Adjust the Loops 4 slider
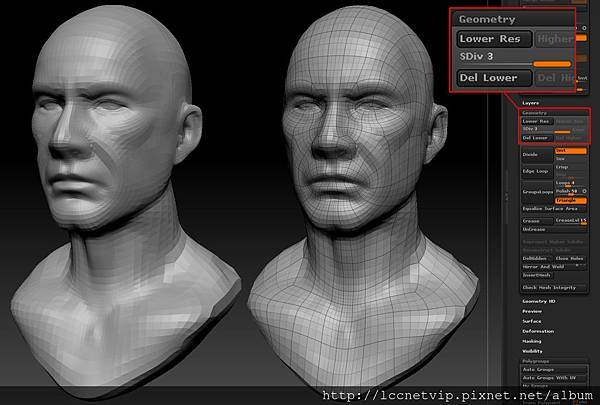The image size is (600, 405). tap(571, 183)
